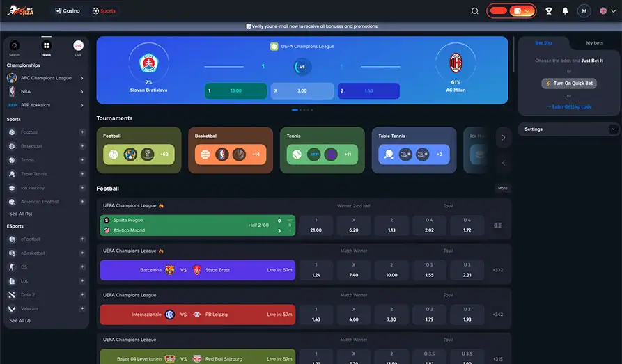Turn On Quick Bet
622x364 pixels.
(569, 84)
